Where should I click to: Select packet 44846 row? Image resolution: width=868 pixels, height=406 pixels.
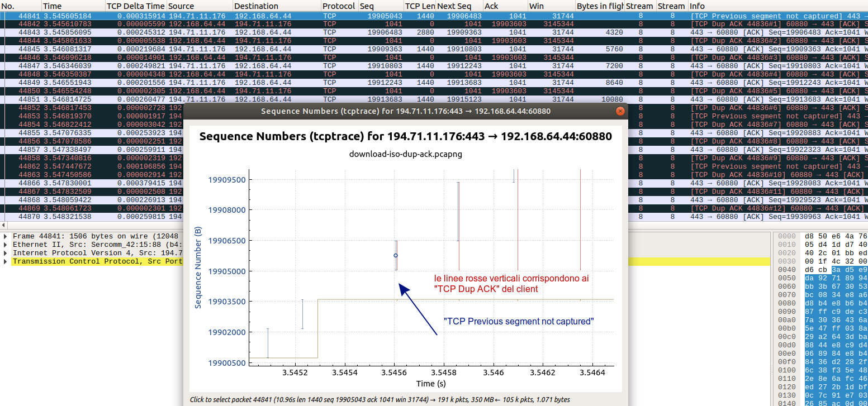coord(434,58)
